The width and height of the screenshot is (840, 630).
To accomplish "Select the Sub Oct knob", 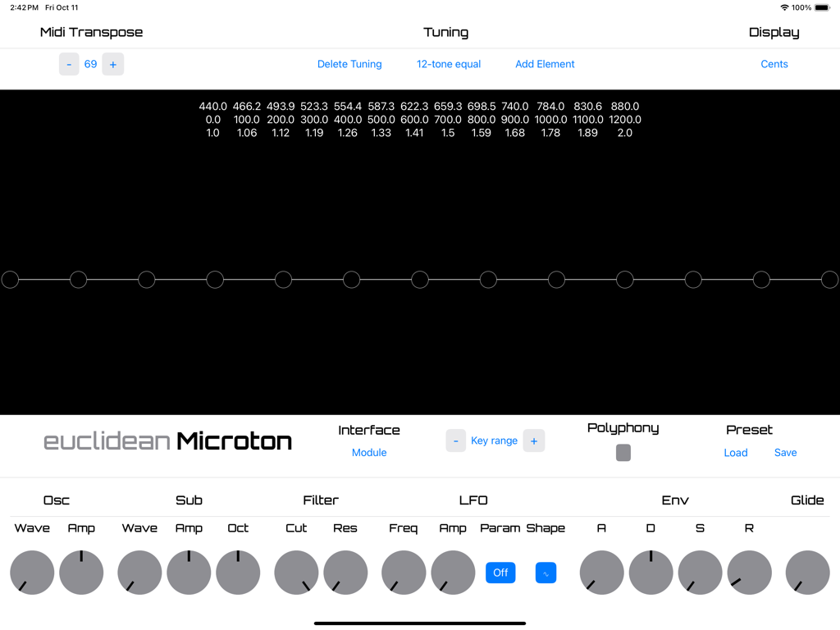I will pyautogui.click(x=238, y=573).
